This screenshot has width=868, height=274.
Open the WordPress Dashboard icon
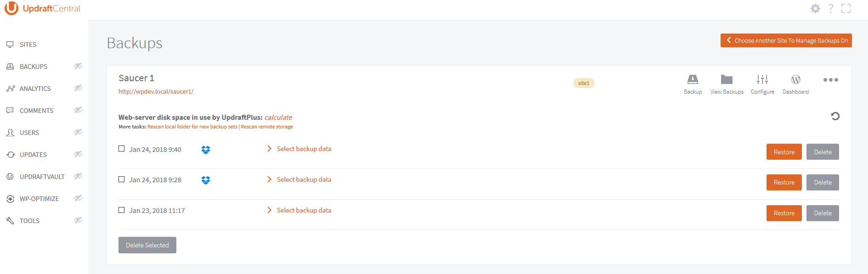[x=796, y=80]
